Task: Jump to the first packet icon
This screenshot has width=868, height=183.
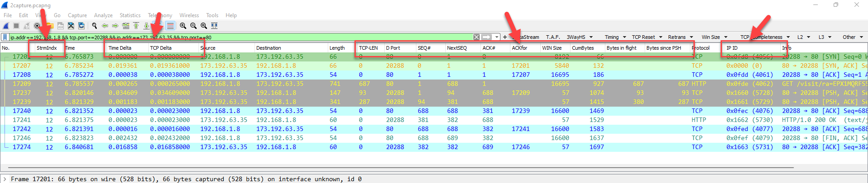Action: tap(136, 26)
